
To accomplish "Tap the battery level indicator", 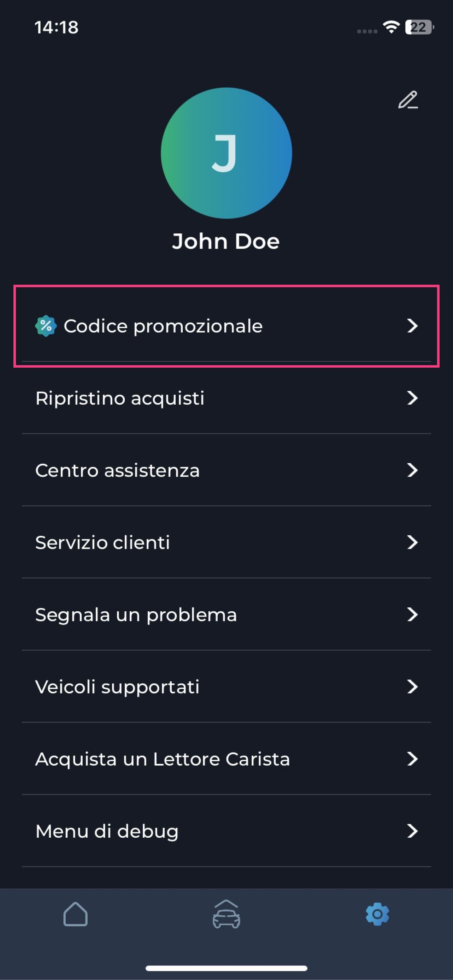I will [x=419, y=28].
